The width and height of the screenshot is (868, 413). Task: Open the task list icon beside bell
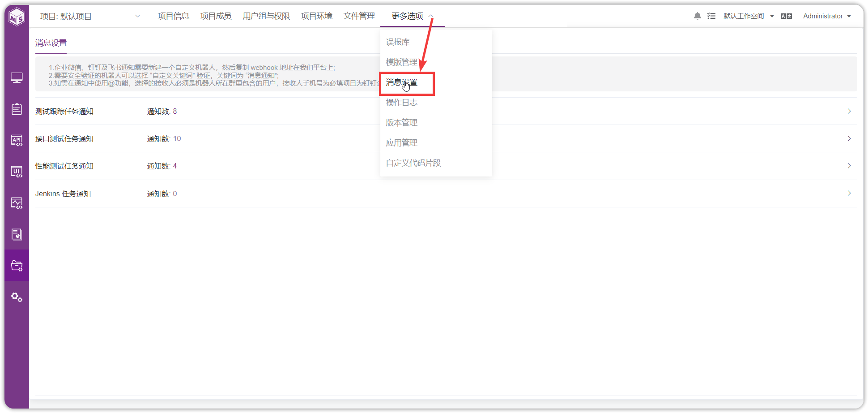tap(711, 16)
